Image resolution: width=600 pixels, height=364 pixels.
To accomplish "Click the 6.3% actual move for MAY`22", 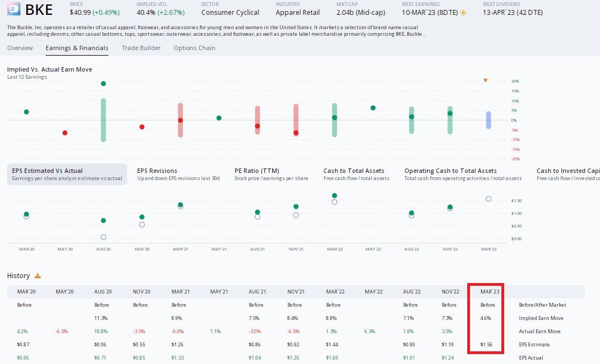I will click(x=370, y=332).
